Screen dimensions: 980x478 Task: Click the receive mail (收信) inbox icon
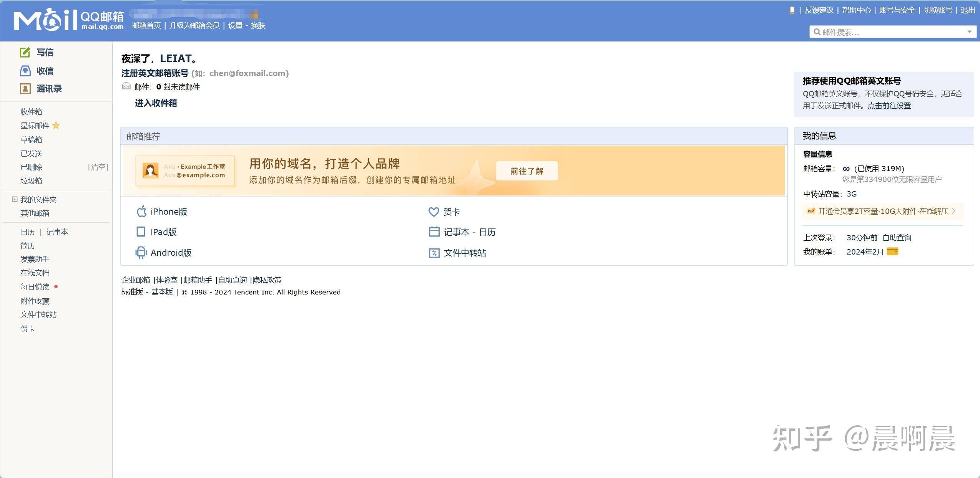(25, 71)
